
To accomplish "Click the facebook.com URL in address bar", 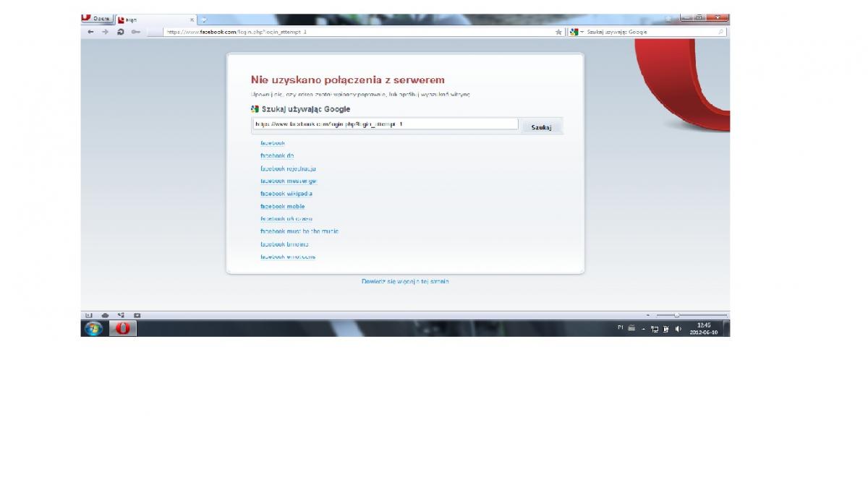I will pos(237,32).
